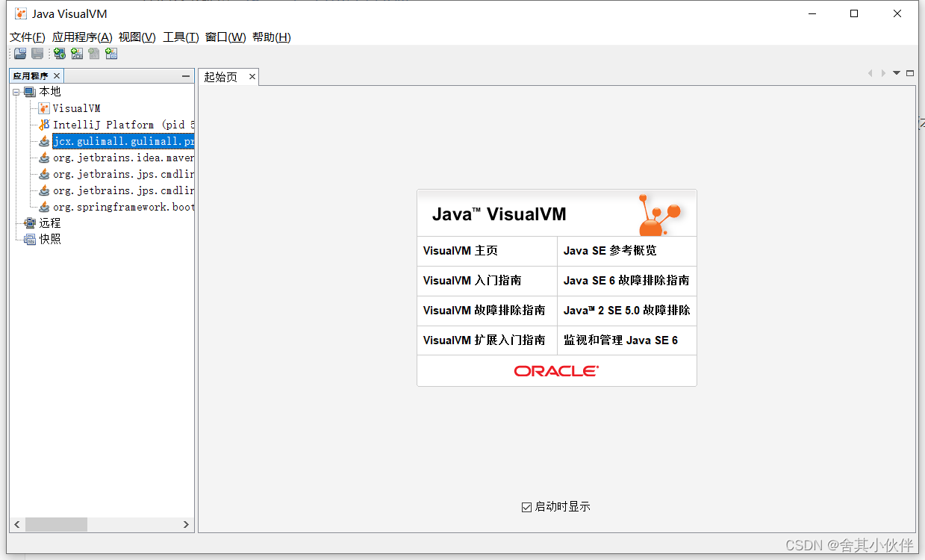
Task: Click the Add Remote Host toolbar icon
Action: (60, 54)
